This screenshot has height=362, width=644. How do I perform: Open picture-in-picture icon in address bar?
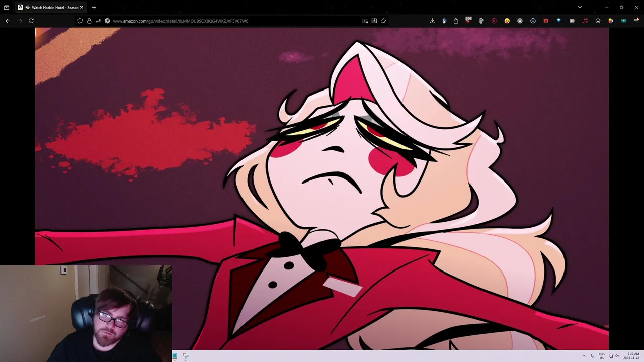click(x=365, y=21)
